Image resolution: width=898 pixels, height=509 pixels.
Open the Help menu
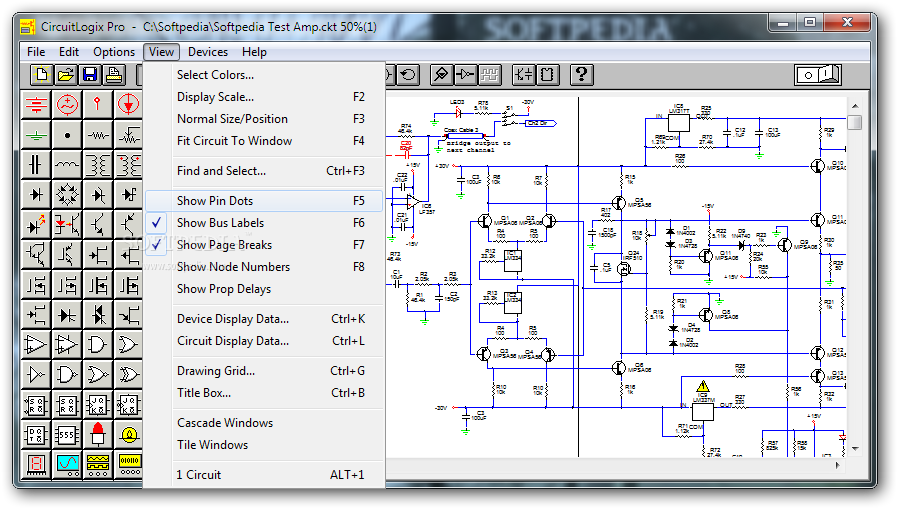tap(254, 52)
